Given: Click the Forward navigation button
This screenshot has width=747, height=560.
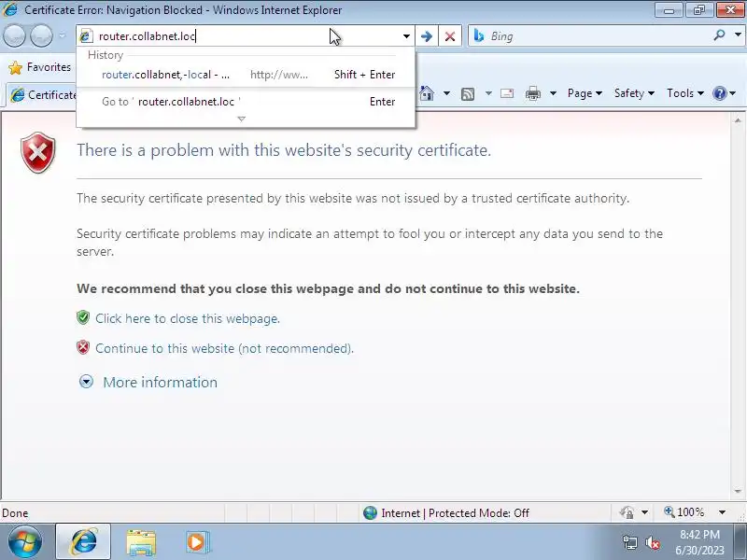Looking at the screenshot, I should (41, 36).
